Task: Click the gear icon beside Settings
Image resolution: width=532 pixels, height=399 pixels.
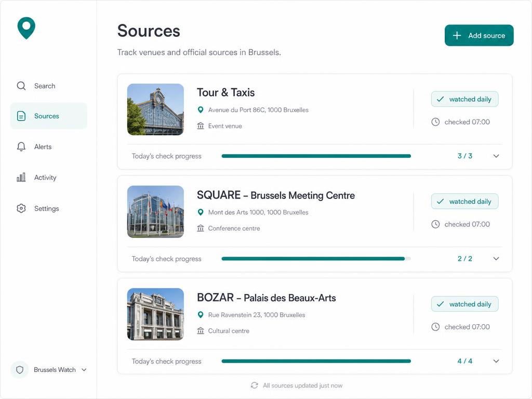Action: pos(21,208)
